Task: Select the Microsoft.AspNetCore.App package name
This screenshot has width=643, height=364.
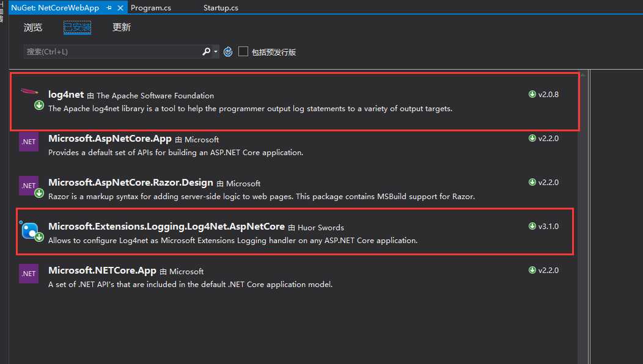Action: coord(110,139)
